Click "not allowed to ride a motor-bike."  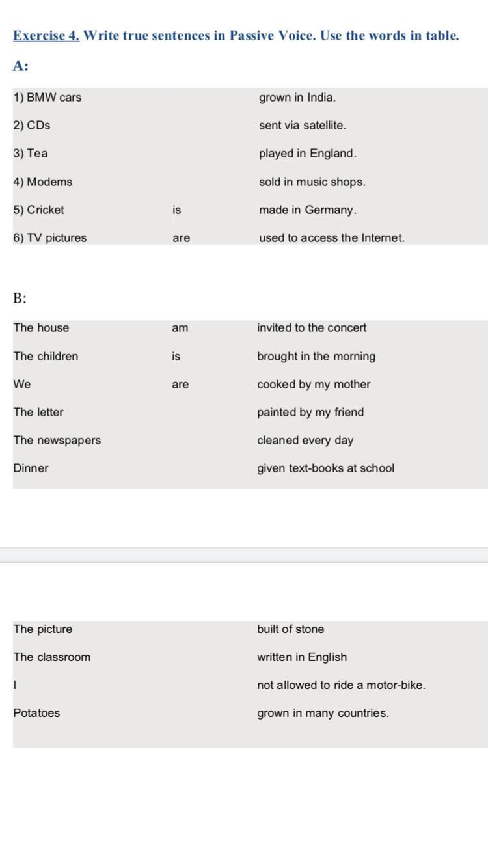coord(341,685)
